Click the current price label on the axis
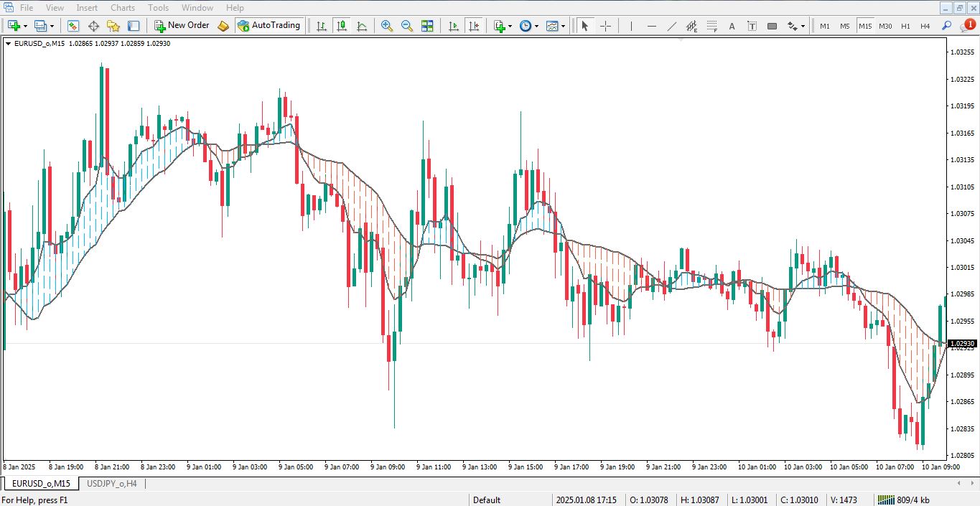 (962, 342)
